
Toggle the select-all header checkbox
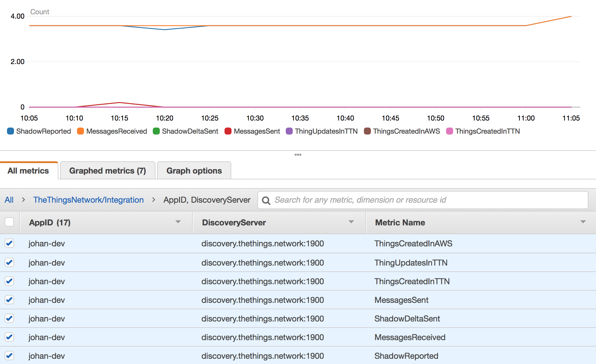click(x=9, y=222)
